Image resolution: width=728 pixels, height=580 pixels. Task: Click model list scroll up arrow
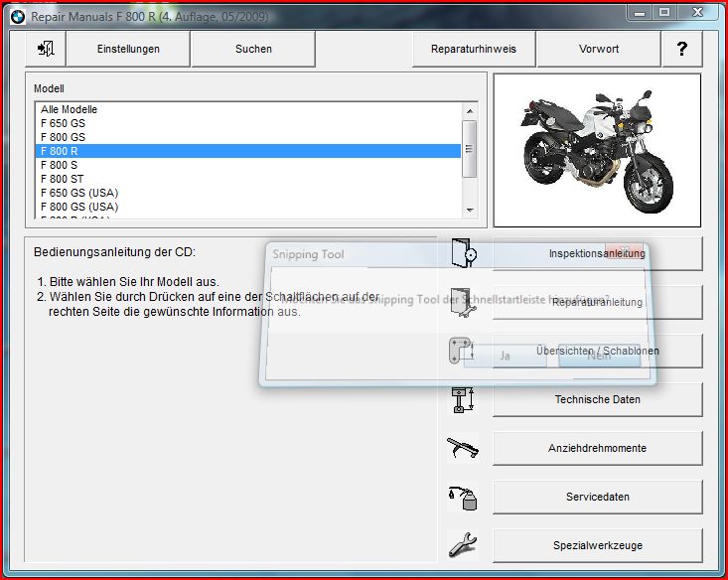470,111
